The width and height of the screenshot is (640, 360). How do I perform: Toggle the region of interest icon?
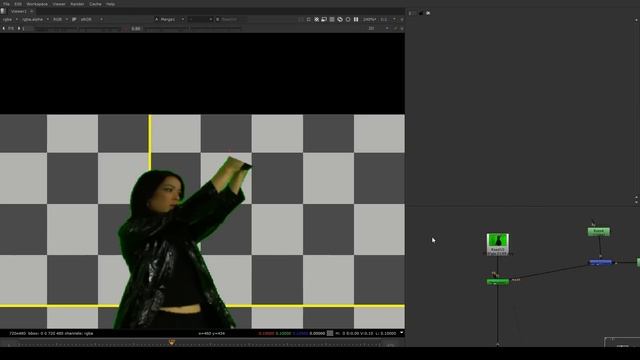pos(309,19)
